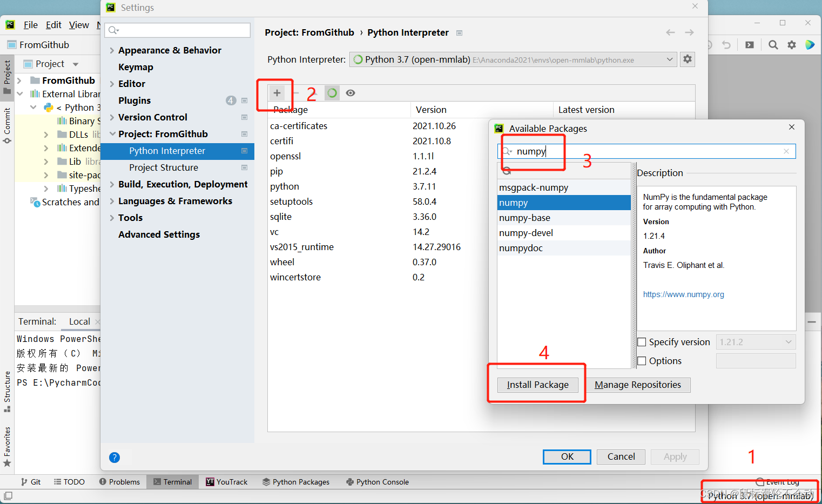822x504 pixels.
Task: Open the Python Interpreter dropdown
Action: pyautogui.click(x=513, y=59)
